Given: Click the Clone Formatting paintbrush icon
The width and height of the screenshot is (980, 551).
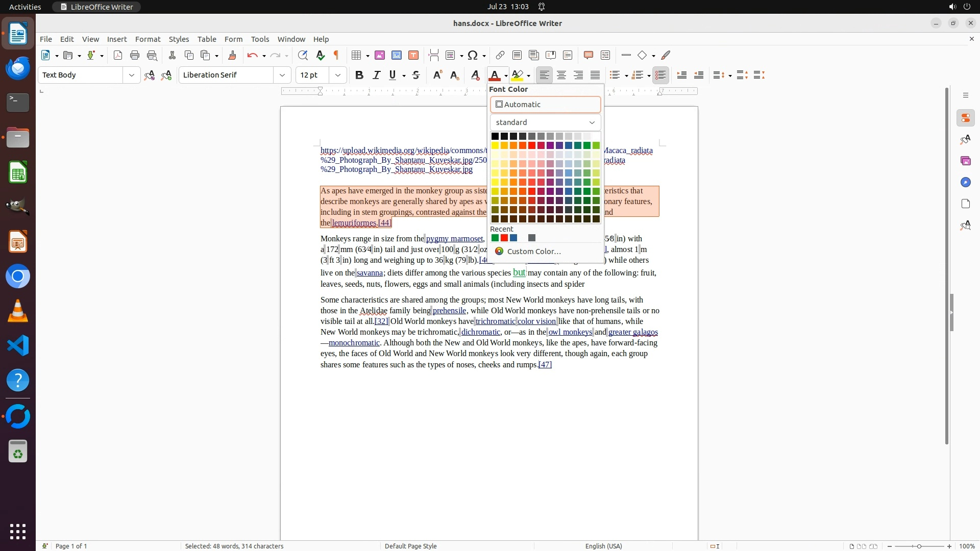Looking at the screenshot, I should (232, 55).
